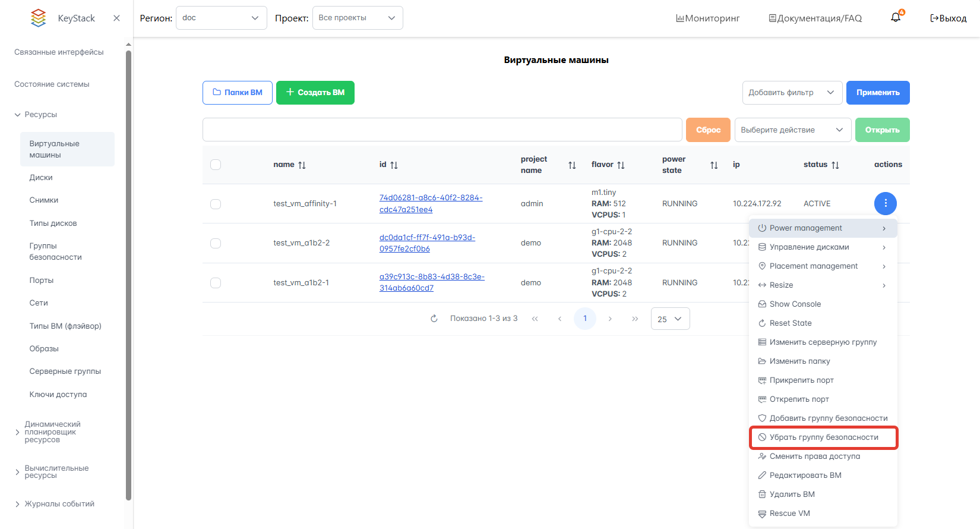The height and width of the screenshot is (529, 980).
Task: Click the notification bell icon
Action: coord(896,18)
